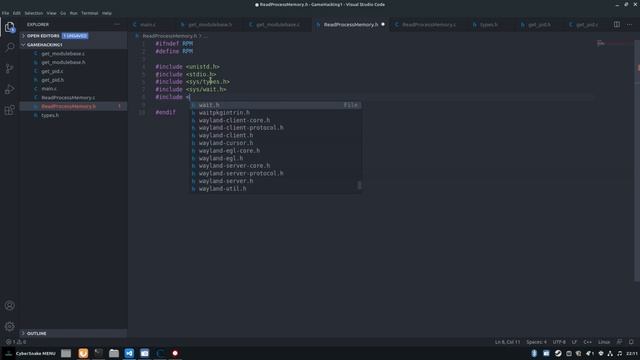Click Spaces: 4 indentation status

pos(536,342)
